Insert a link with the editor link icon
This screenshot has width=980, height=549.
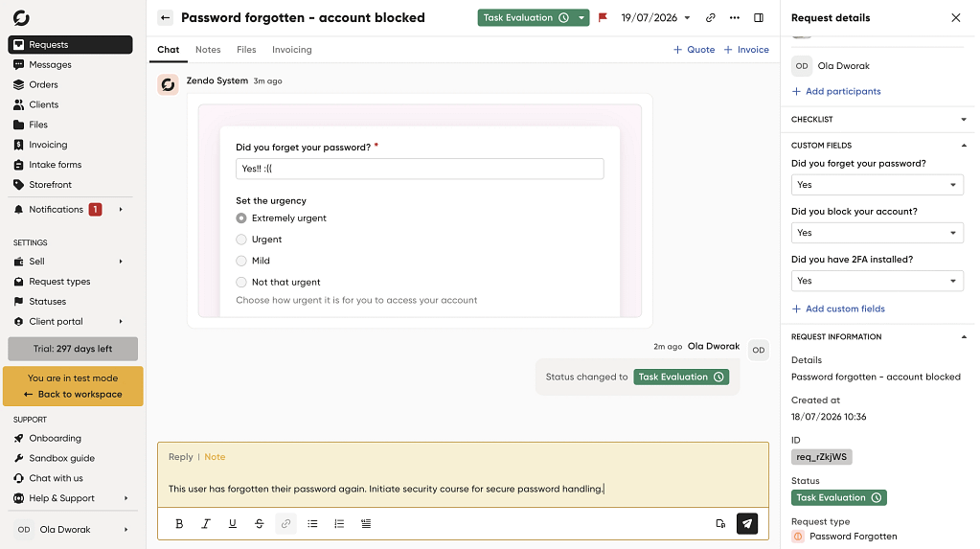click(x=285, y=523)
